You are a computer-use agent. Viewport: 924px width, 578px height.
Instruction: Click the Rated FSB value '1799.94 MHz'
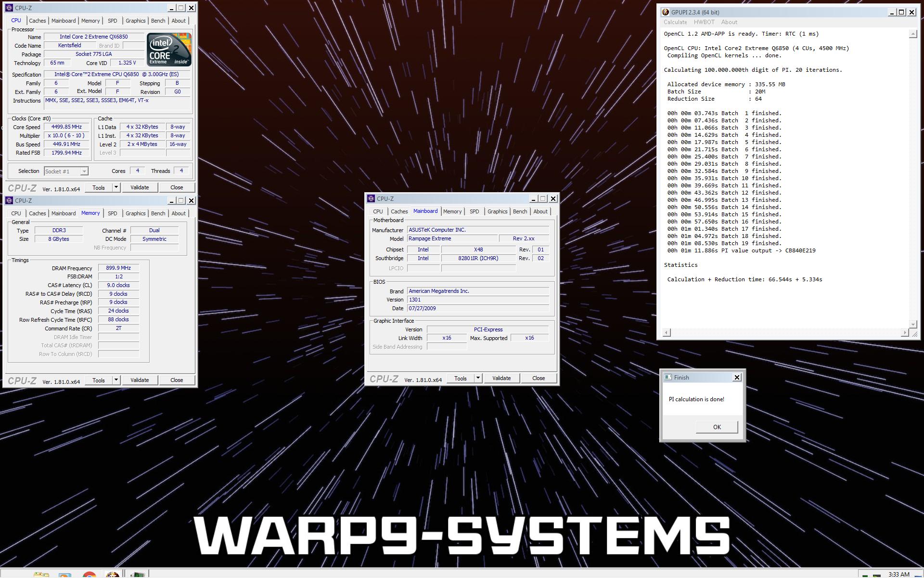click(66, 153)
